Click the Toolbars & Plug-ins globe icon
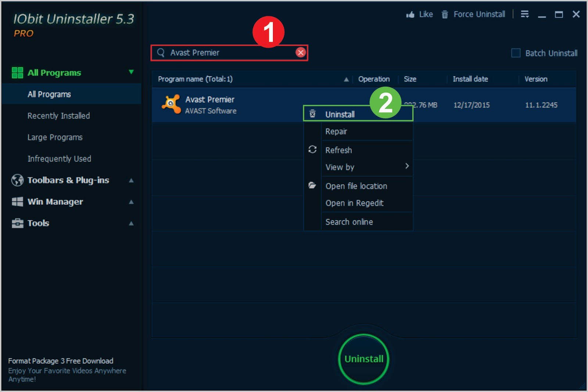Viewport: 588px width, 392px height. [x=17, y=180]
